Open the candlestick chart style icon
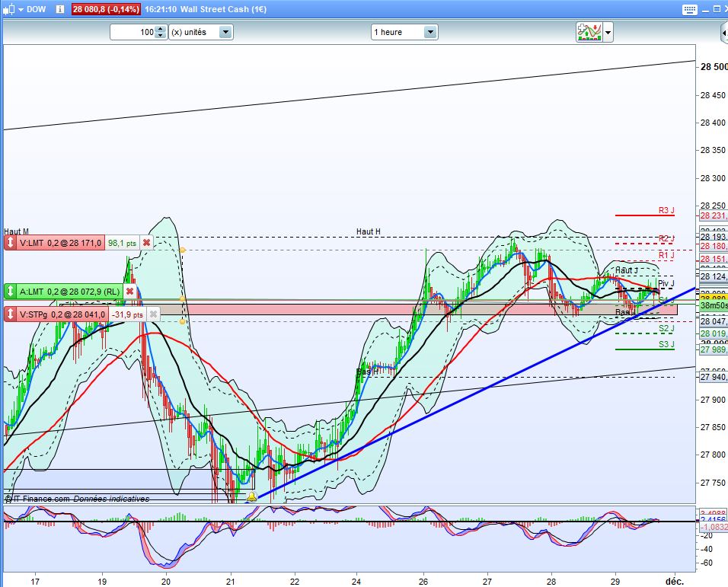The image size is (728, 587). [x=9, y=9]
